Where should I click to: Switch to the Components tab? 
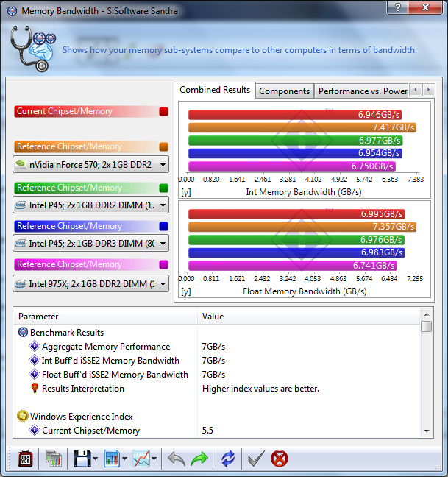284,91
